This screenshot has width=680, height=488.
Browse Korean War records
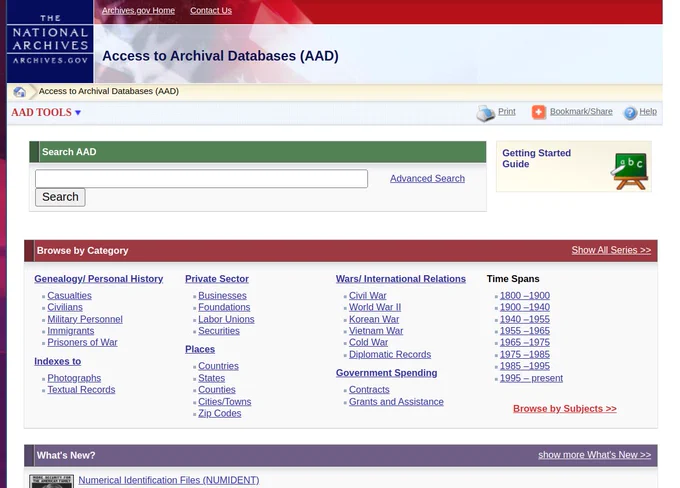coord(374,319)
